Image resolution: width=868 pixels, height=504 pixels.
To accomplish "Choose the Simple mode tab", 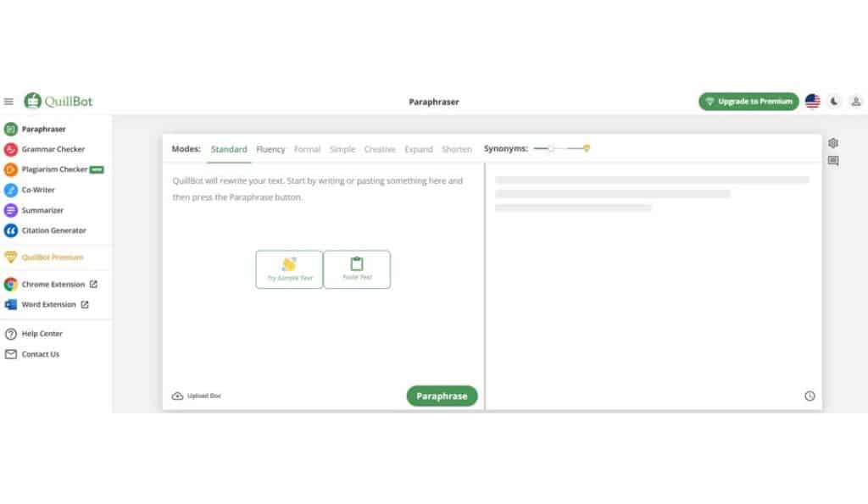I will (x=342, y=149).
